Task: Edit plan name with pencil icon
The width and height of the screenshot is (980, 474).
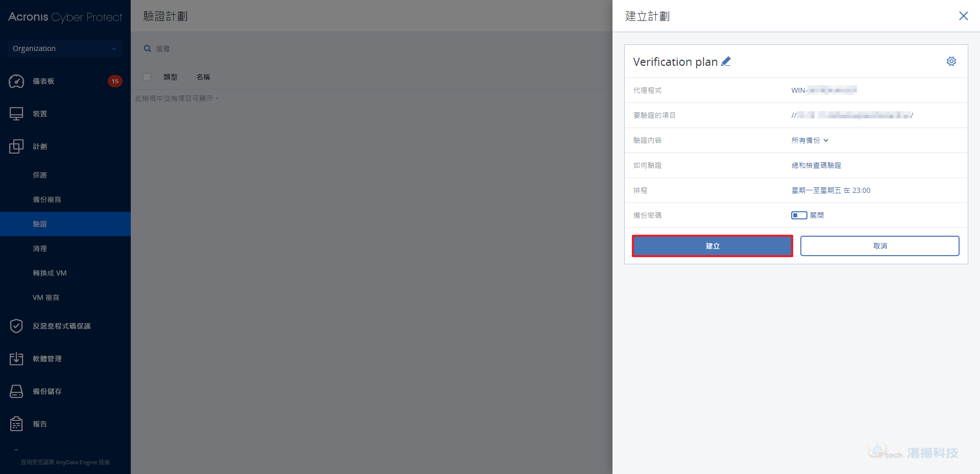Action: point(726,61)
